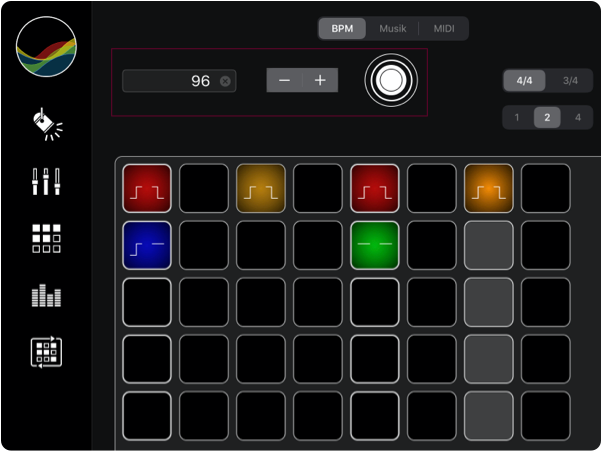Open the spotlight fixtures section
Image resolution: width=602 pixels, height=452 pixels.
tap(47, 124)
